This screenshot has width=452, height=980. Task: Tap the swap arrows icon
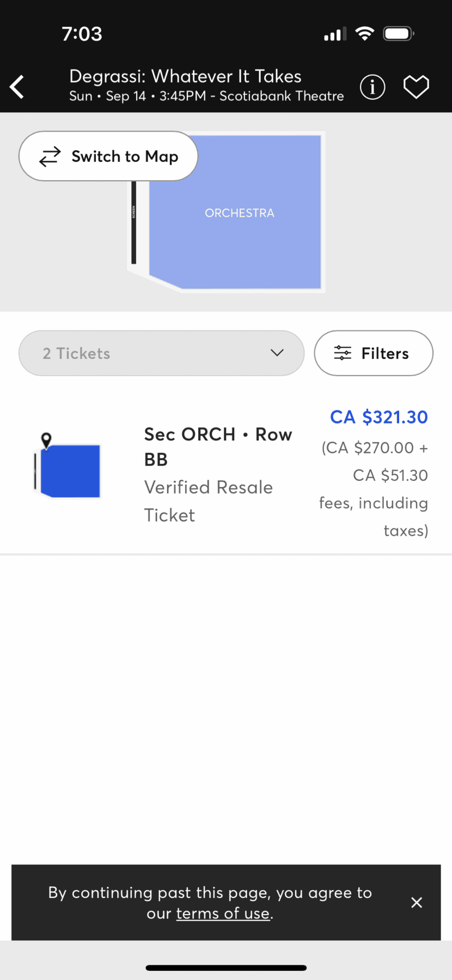click(x=50, y=157)
